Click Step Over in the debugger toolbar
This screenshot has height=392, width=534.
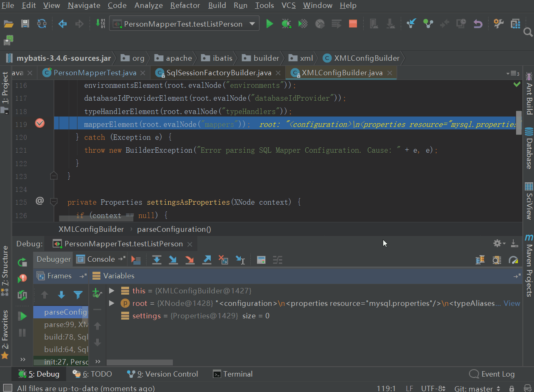[x=157, y=260]
